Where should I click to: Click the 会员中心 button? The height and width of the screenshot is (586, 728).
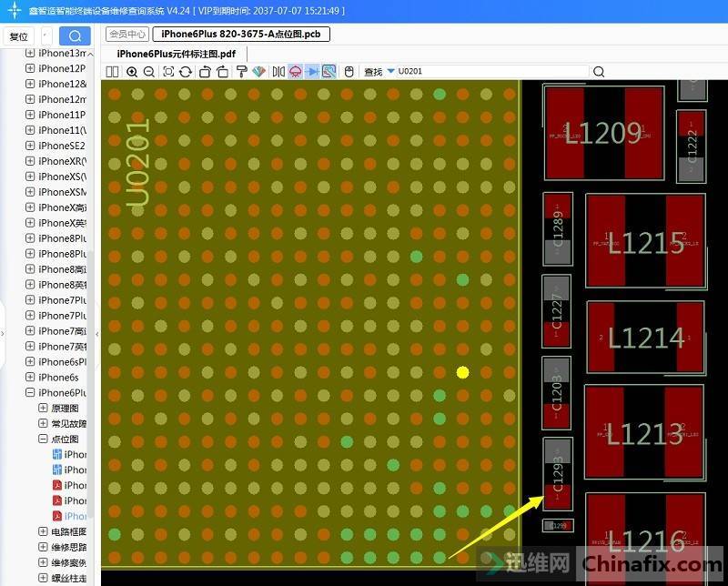point(127,34)
